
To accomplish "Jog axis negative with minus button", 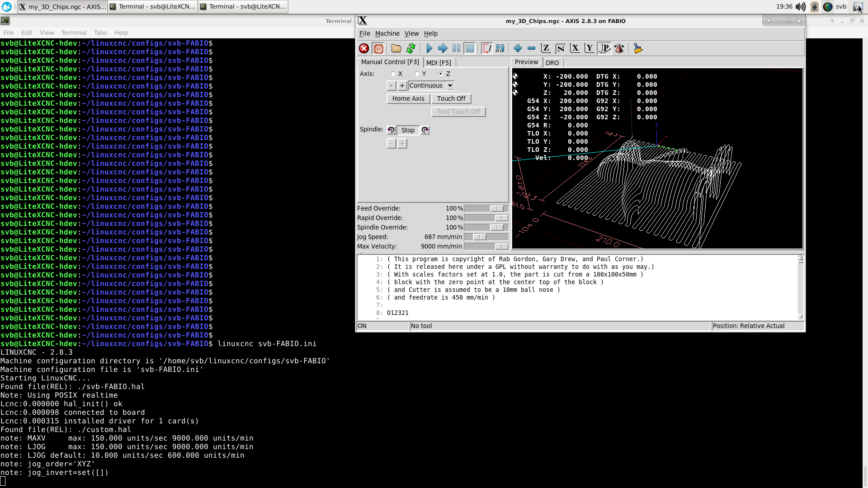I will click(392, 85).
